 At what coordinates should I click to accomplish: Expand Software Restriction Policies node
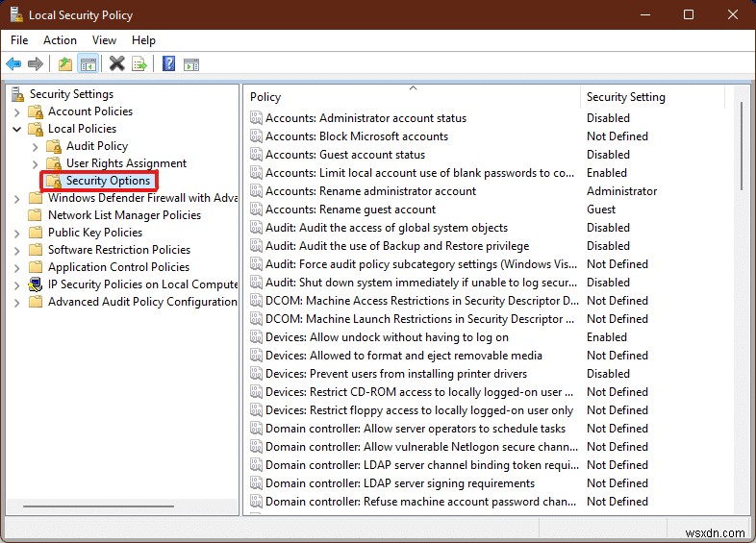point(17,251)
